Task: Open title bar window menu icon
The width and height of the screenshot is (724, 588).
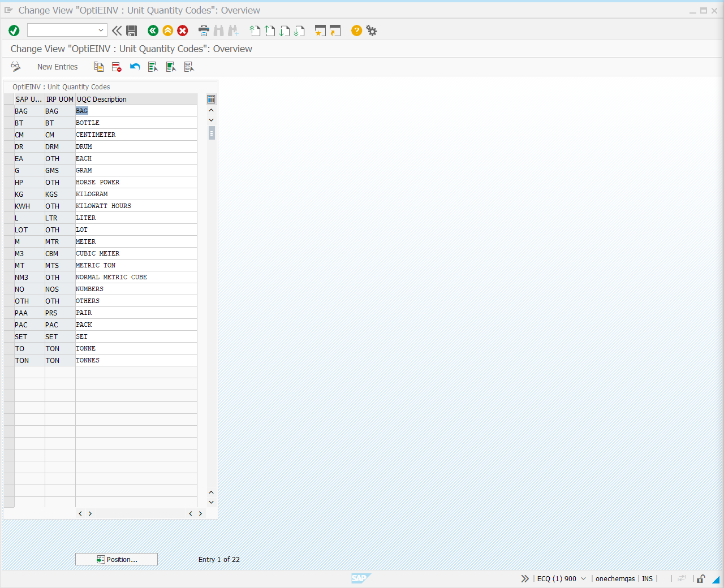Action: pos(8,10)
